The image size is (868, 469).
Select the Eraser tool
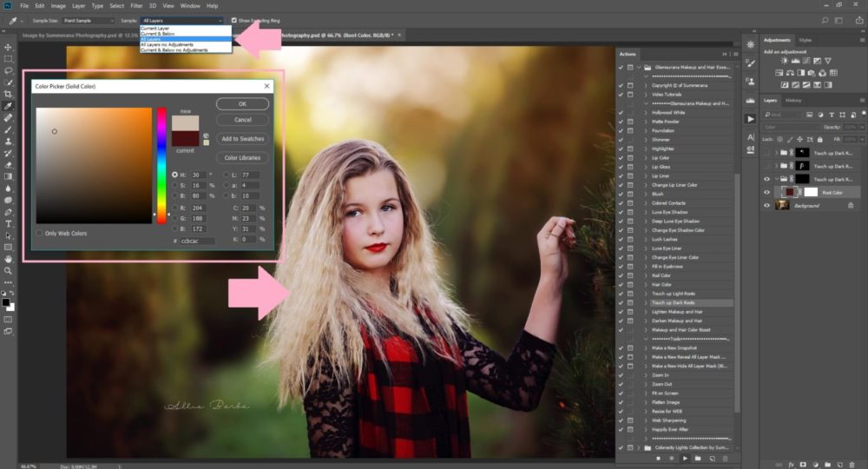[x=9, y=165]
